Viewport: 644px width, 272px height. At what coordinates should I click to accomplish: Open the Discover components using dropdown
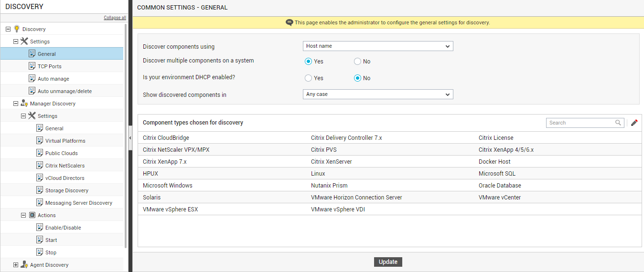coord(378,46)
